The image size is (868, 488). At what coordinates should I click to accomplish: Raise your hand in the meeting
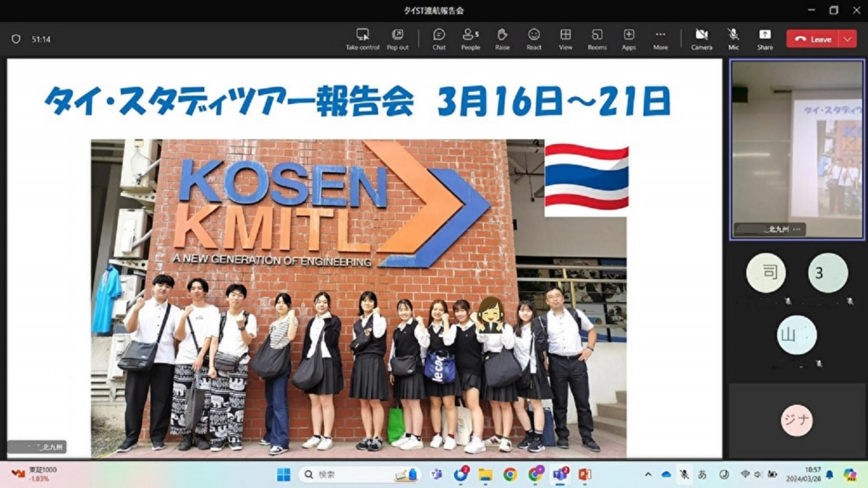click(502, 39)
